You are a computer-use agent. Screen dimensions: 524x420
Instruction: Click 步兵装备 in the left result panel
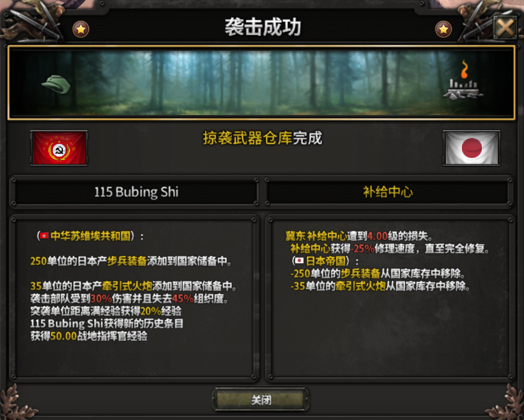(x=127, y=261)
